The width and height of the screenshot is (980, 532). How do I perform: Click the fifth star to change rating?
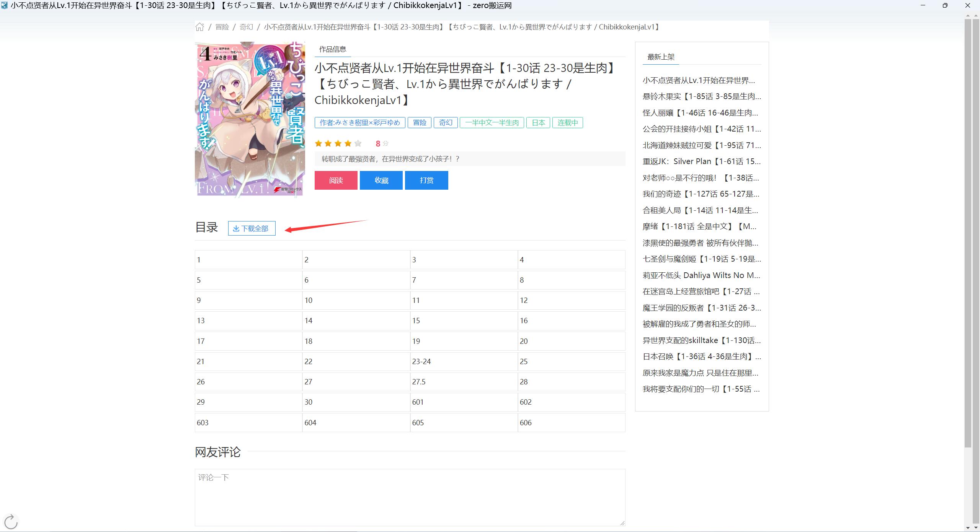tap(357, 143)
